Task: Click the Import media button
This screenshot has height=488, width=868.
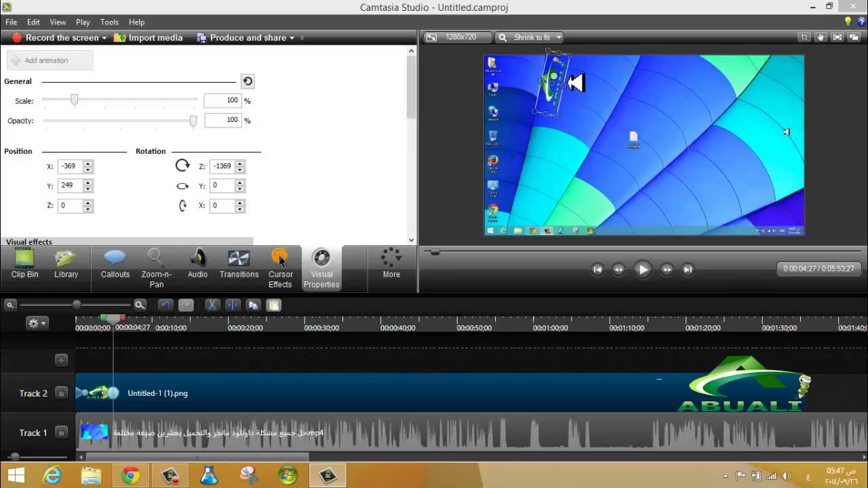Action: [149, 38]
